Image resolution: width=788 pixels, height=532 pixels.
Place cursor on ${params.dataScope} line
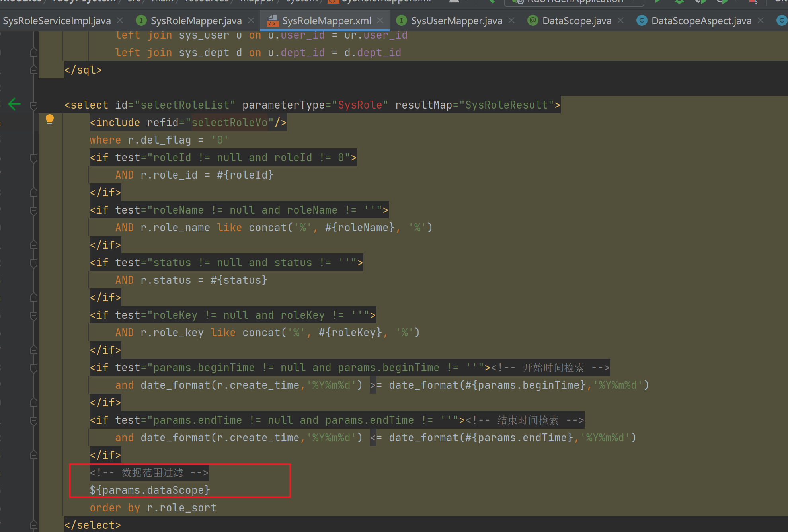click(x=150, y=490)
